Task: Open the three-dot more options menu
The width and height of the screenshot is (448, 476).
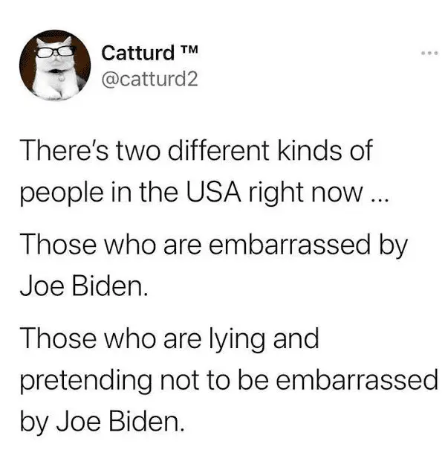Action: [x=429, y=53]
